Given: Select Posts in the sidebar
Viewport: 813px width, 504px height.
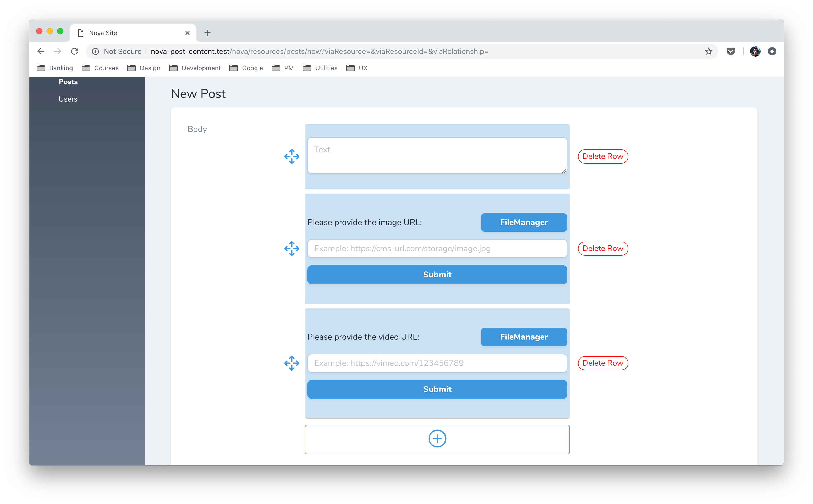Looking at the screenshot, I should 68,82.
